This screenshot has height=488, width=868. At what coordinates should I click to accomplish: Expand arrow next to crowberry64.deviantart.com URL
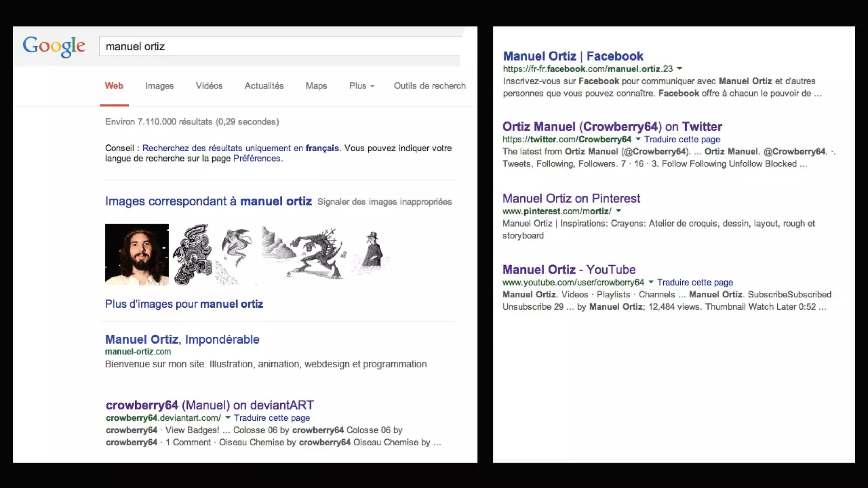(228, 418)
